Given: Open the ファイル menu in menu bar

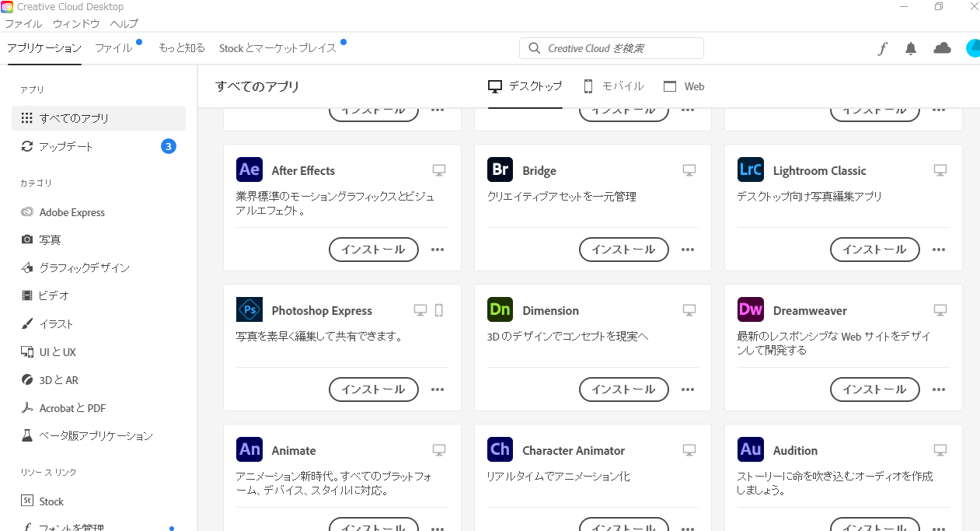Looking at the screenshot, I should pyautogui.click(x=23, y=23).
